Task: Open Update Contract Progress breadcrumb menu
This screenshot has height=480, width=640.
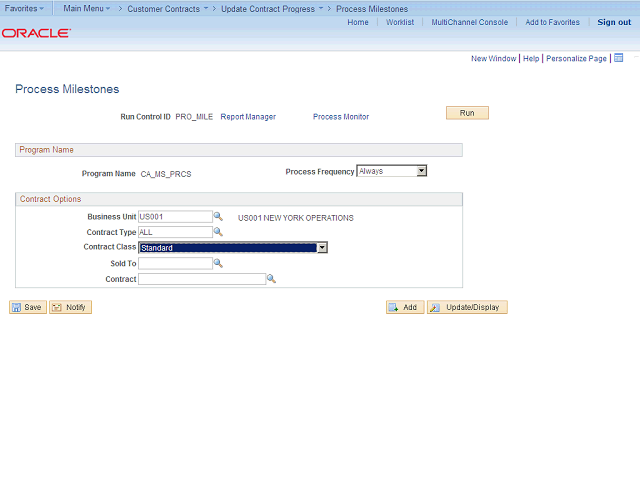Action: 272,9
